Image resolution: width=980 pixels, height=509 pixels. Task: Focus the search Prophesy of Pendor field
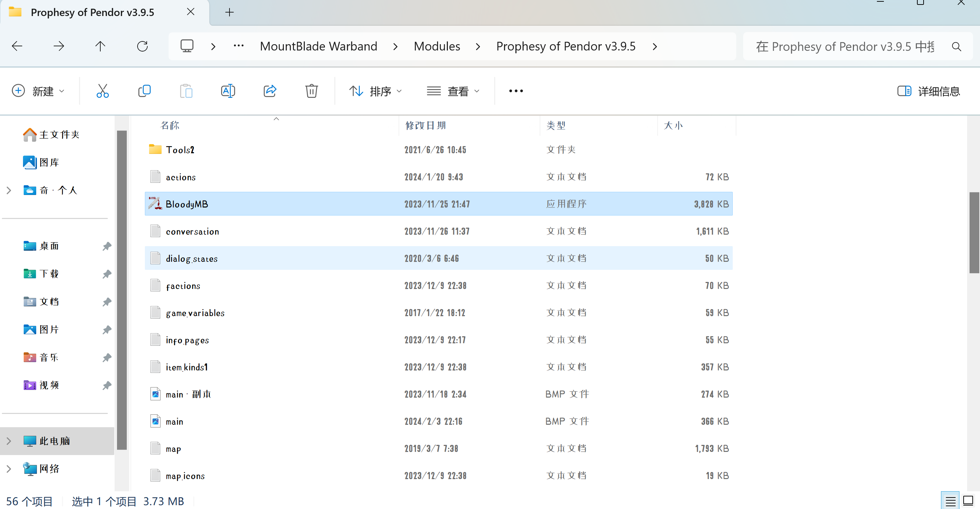coord(845,46)
